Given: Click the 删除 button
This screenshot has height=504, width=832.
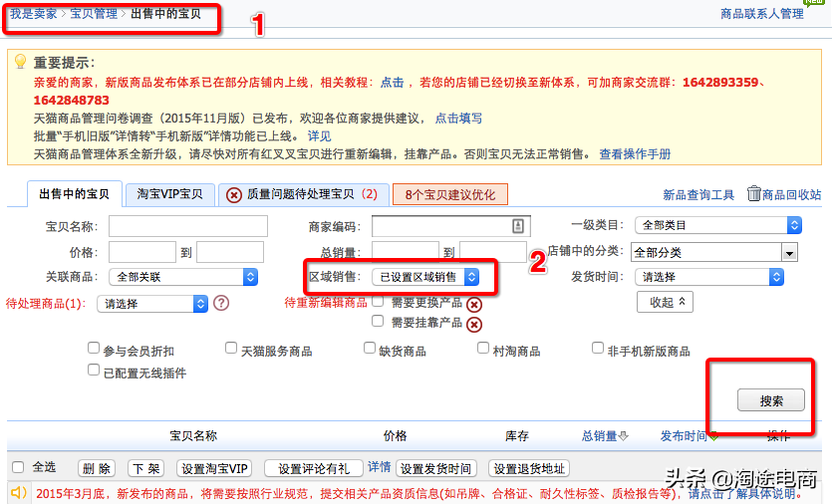Looking at the screenshot, I should click(96, 468).
